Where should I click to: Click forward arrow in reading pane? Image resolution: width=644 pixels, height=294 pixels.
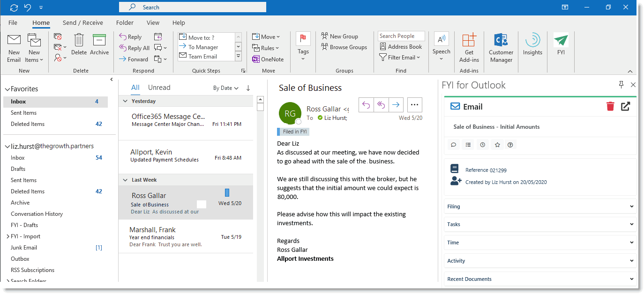pos(396,105)
